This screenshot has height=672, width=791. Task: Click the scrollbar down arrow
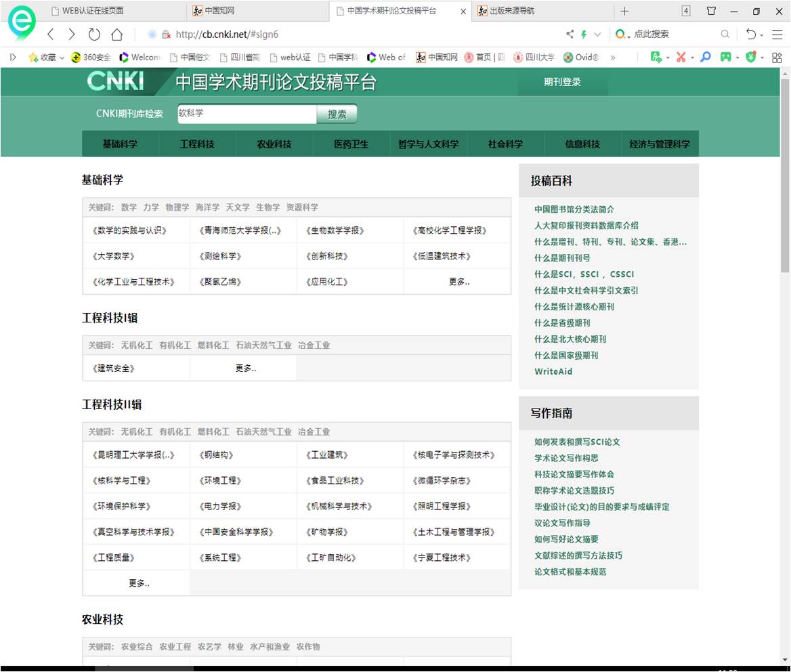tap(784, 659)
